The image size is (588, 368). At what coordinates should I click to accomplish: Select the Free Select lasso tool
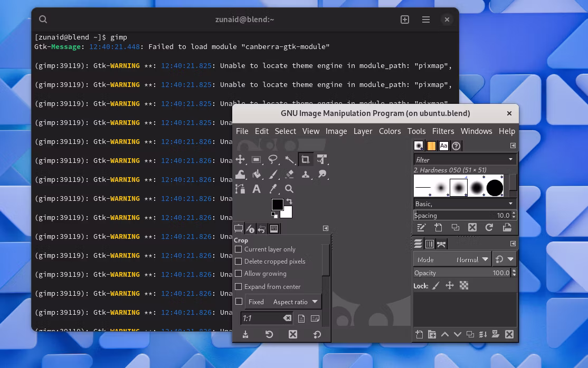[x=273, y=160]
